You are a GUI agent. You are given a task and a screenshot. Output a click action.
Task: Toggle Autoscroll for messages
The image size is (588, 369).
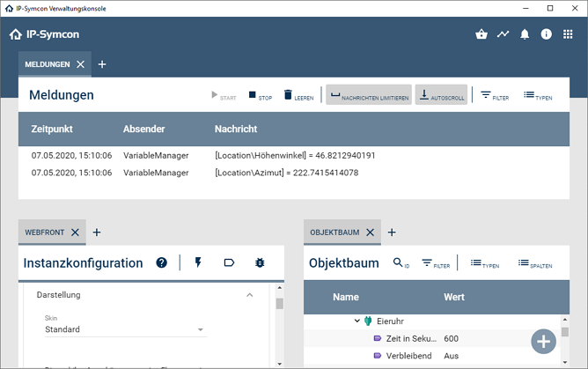[x=441, y=95]
